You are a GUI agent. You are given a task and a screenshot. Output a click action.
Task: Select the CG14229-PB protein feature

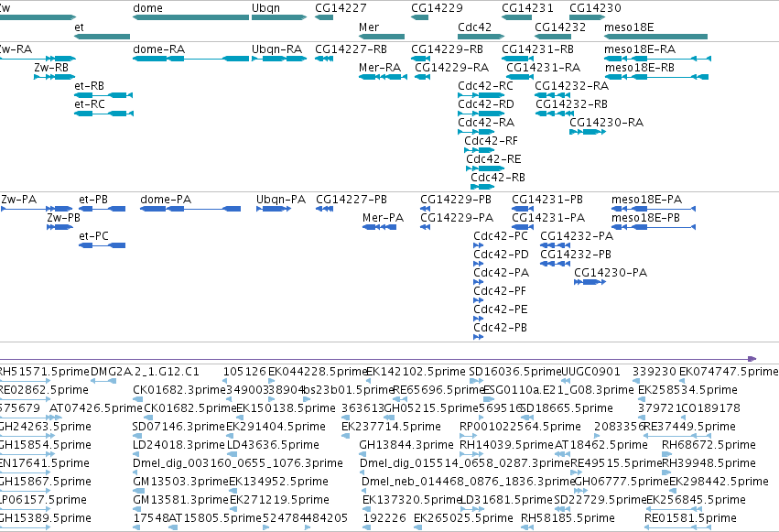point(426,209)
